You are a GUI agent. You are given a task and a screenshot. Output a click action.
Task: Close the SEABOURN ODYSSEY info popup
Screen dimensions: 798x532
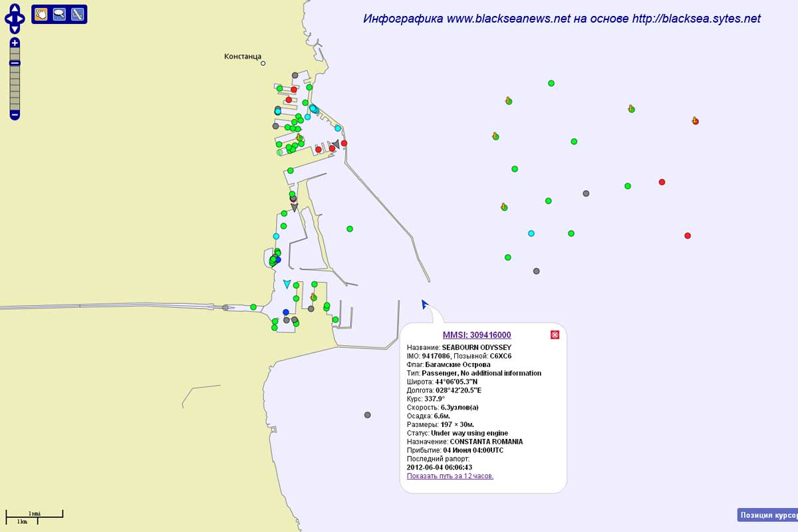coord(555,334)
